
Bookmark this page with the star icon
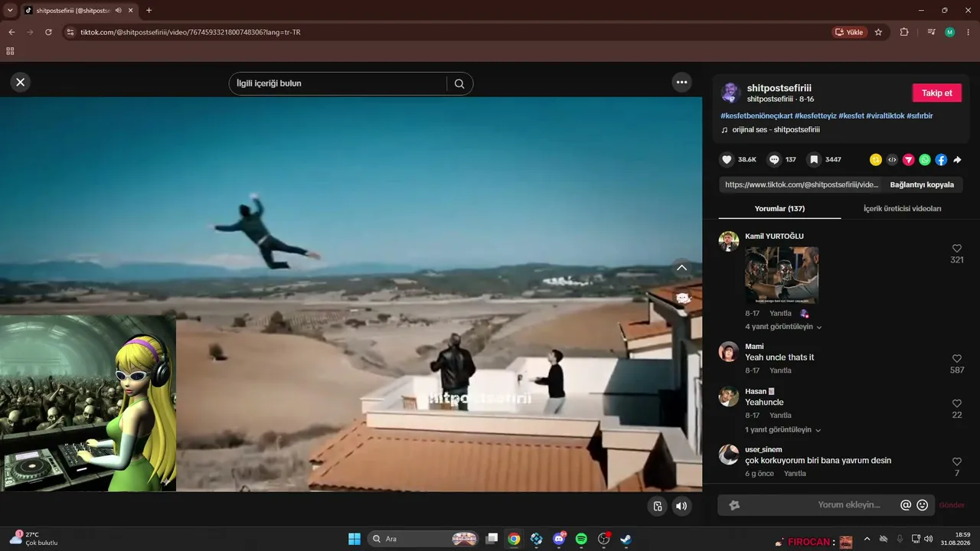click(x=878, y=32)
